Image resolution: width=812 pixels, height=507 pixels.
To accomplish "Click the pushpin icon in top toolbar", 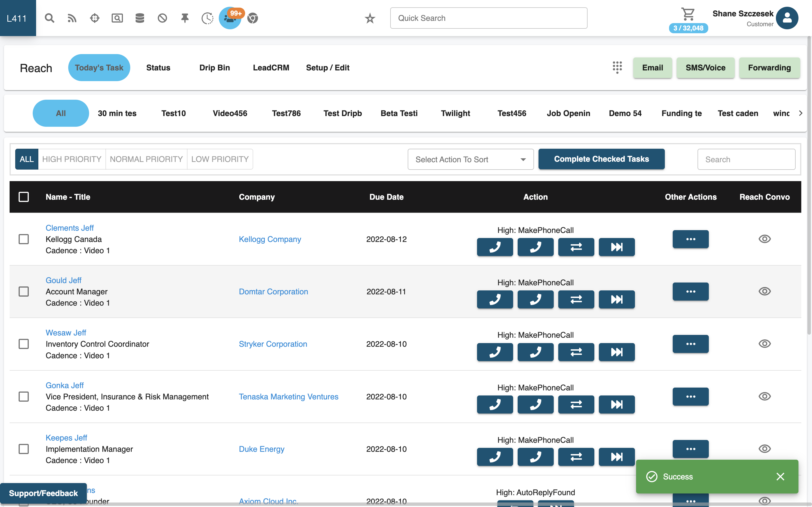I will (x=185, y=18).
